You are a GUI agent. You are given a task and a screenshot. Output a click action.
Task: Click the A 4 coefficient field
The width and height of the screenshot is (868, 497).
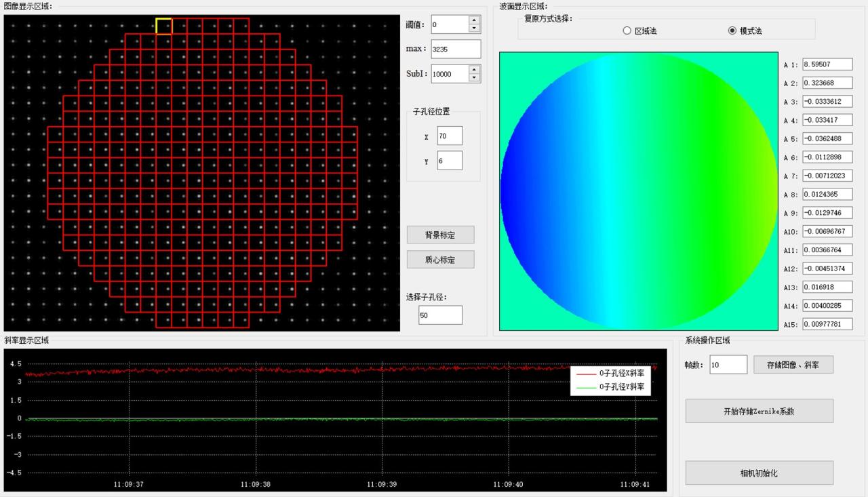click(x=827, y=120)
